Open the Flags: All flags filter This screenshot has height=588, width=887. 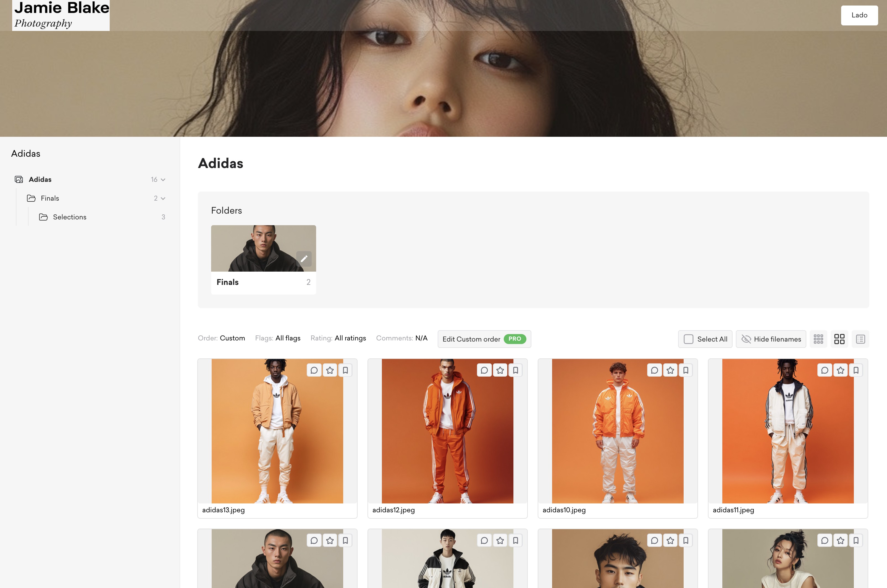click(278, 338)
